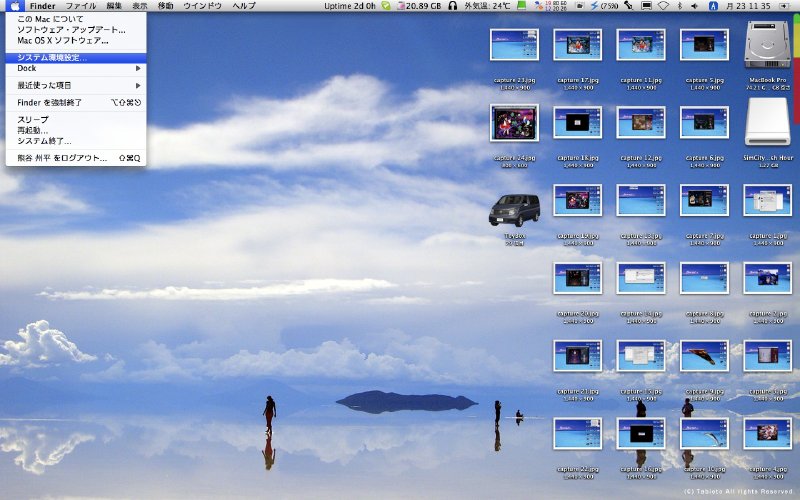Select the capture 9.jpg thumbnail
This screenshot has width=800, height=500.
coord(704,356)
